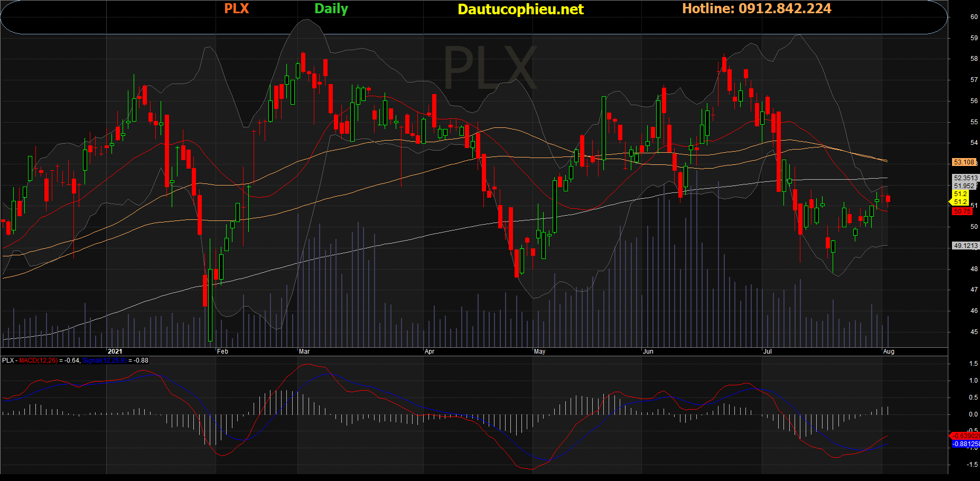Open the Dautucophieu.net link in header
The height and width of the screenshot is (481, 980).
pyautogui.click(x=520, y=10)
